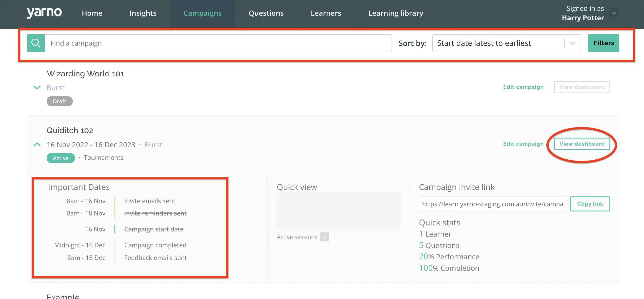Image resolution: width=644 pixels, height=299 pixels.
Task: Open the Questions tab
Action: click(x=266, y=13)
